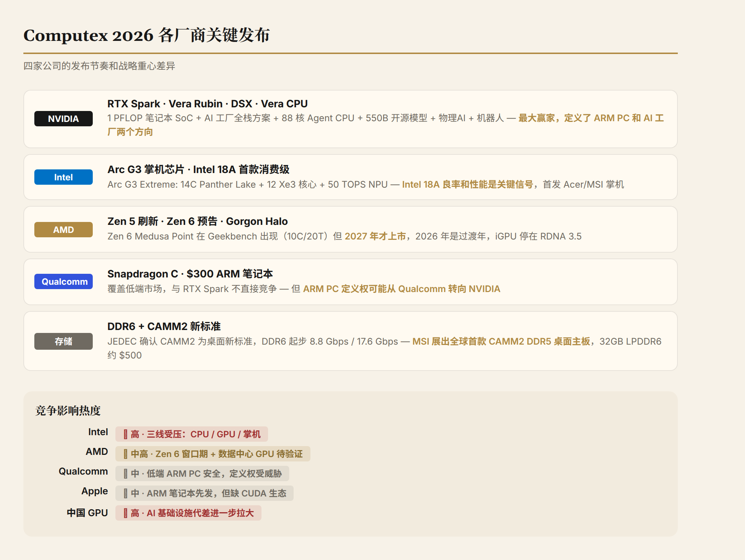Click the Qualcomm label in heat list
Image resolution: width=745 pixels, height=560 pixels.
coord(83,472)
